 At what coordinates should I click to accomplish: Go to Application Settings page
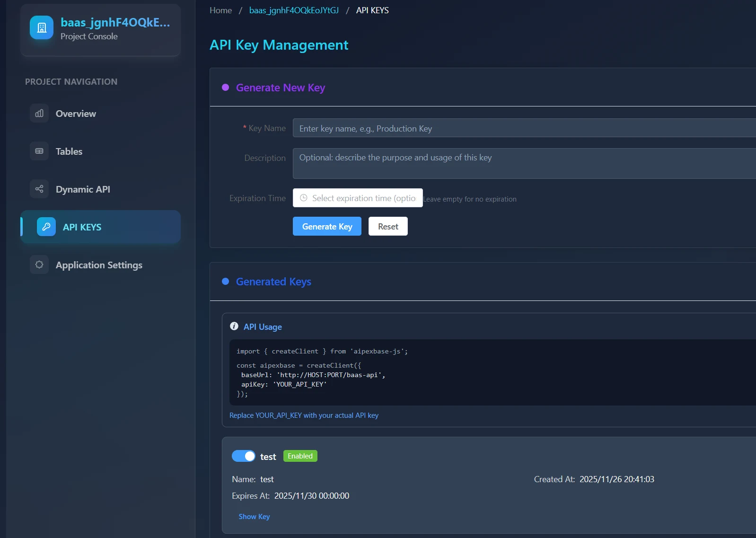click(x=99, y=265)
